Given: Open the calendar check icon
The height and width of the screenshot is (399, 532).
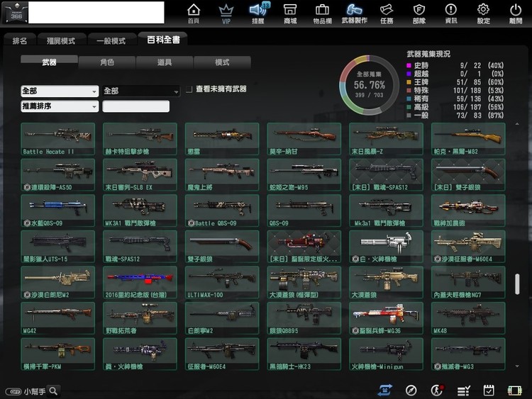Looking at the screenshot, I should (489, 390).
